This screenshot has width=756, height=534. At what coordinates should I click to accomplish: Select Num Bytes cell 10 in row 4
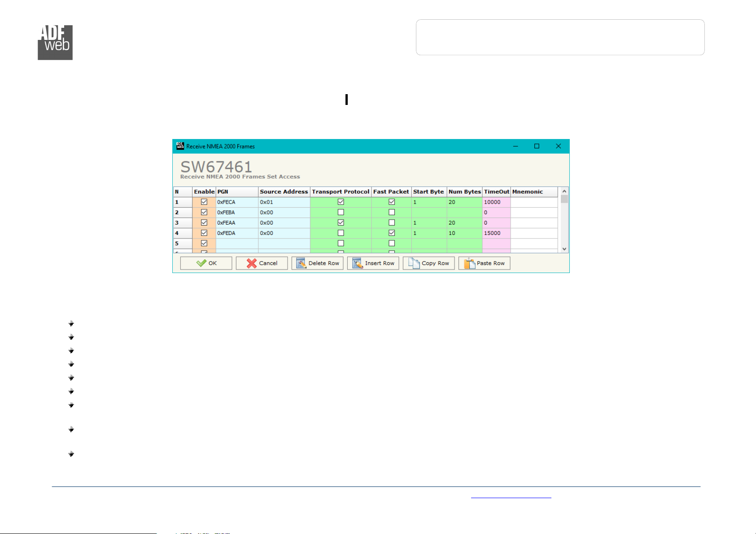click(464, 233)
